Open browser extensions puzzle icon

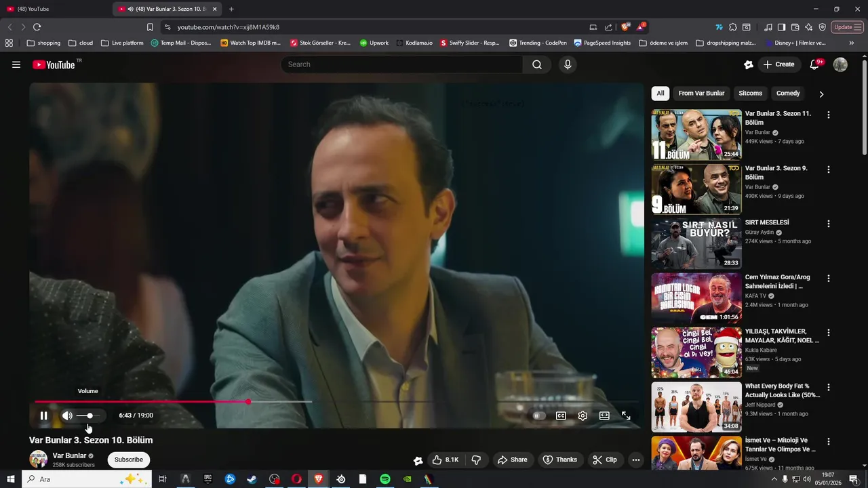[x=733, y=27]
